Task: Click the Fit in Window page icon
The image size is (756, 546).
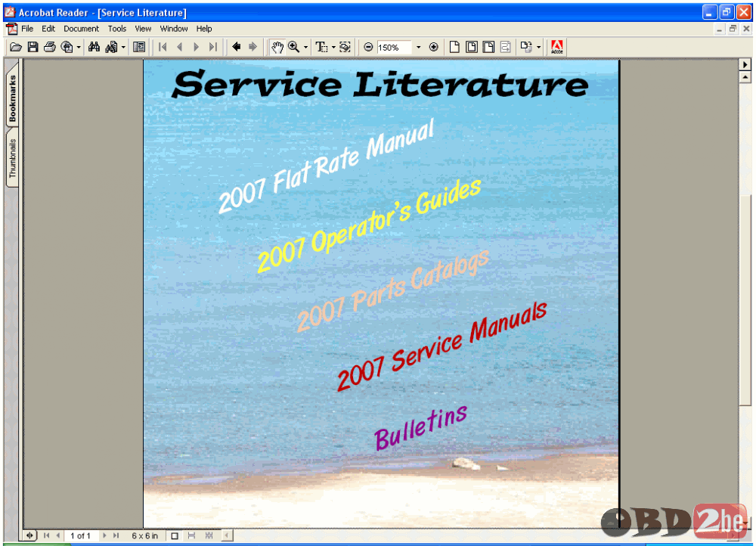Action: pos(472,47)
